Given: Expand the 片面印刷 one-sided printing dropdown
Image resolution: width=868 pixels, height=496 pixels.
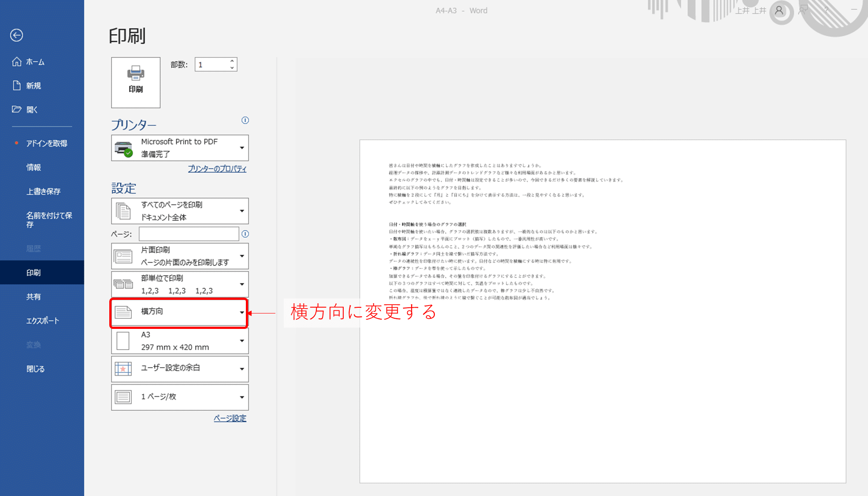Looking at the screenshot, I should (x=241, y=256).
